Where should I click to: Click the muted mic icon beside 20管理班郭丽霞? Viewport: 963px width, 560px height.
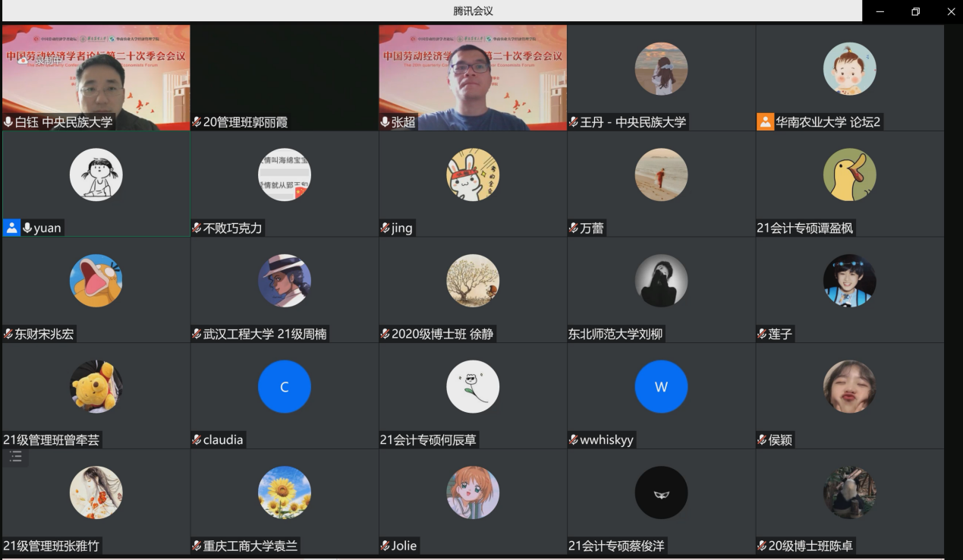coord(197,122)
